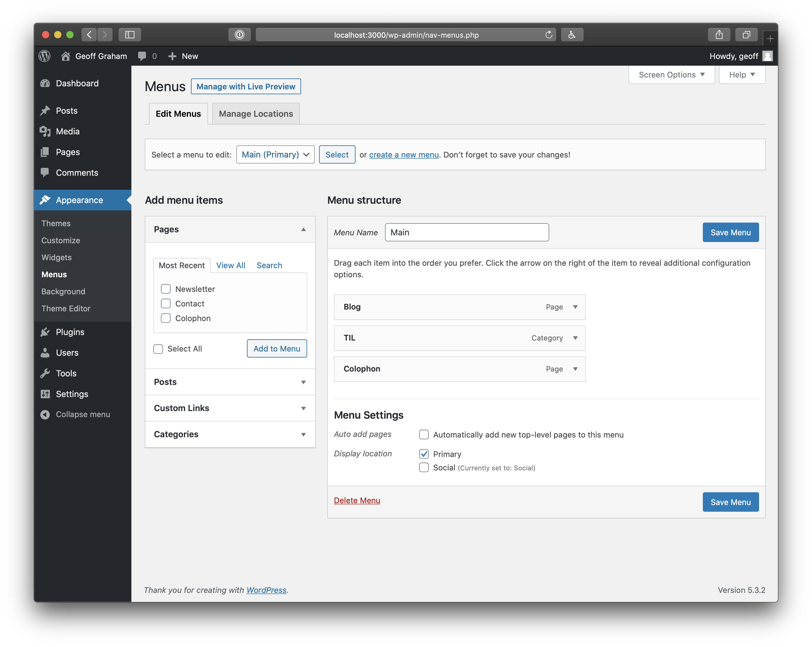Click the Delete Menu link
Viewport: 812px width, 647px height.
click(x=357, y=500)
